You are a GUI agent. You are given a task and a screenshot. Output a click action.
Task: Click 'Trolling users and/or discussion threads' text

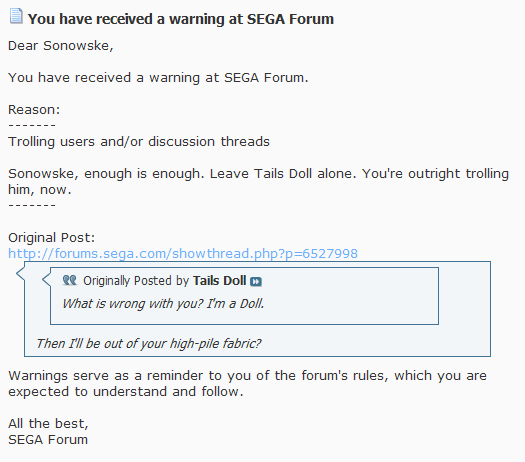click(139, 142)
